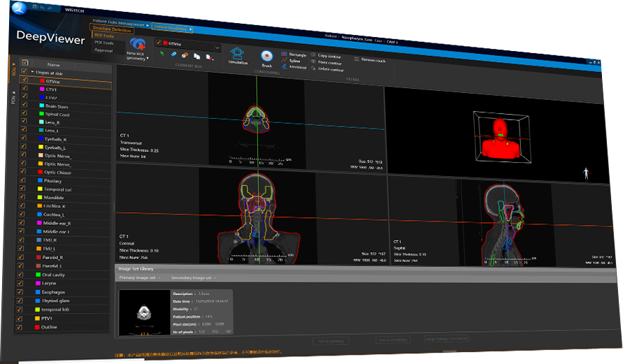Expand the ROIs side panel tab
The height and width of the screenshot is (364, 623).
14,69
